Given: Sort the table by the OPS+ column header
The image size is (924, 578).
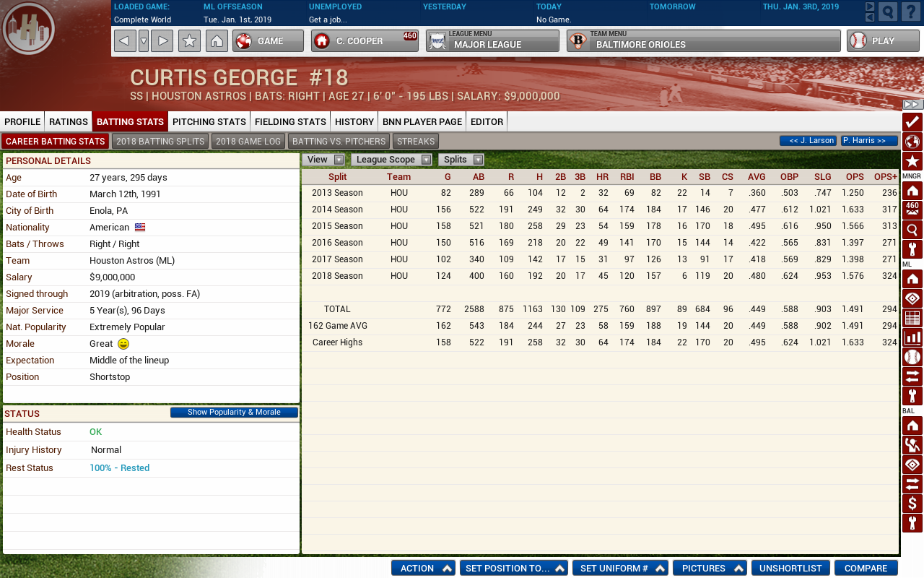Looking at the screenshot, I should coord(885,177).
